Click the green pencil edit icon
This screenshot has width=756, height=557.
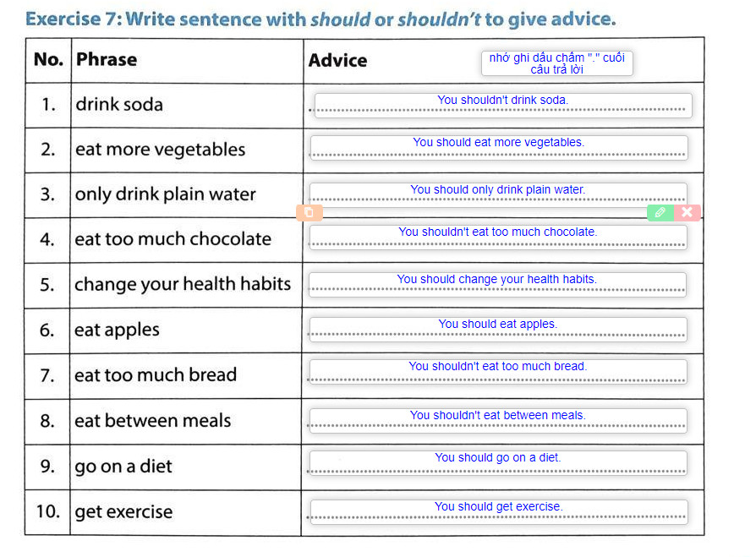pyautogui.click(x=660, y=212)
